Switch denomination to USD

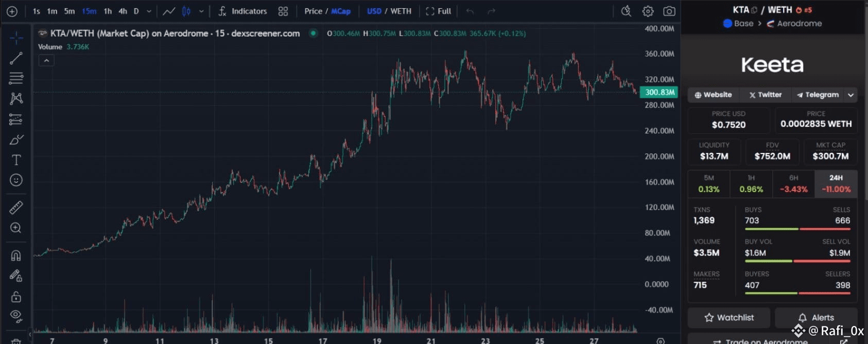point(374,11)
